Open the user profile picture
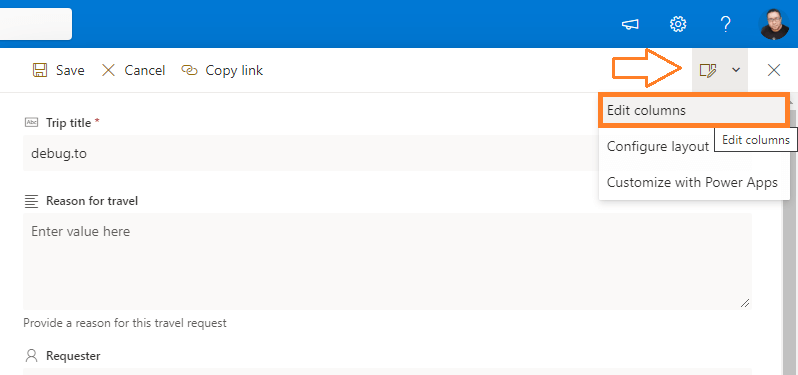The image size is (798, 375). pyautogui.click(x=774, y=24)
